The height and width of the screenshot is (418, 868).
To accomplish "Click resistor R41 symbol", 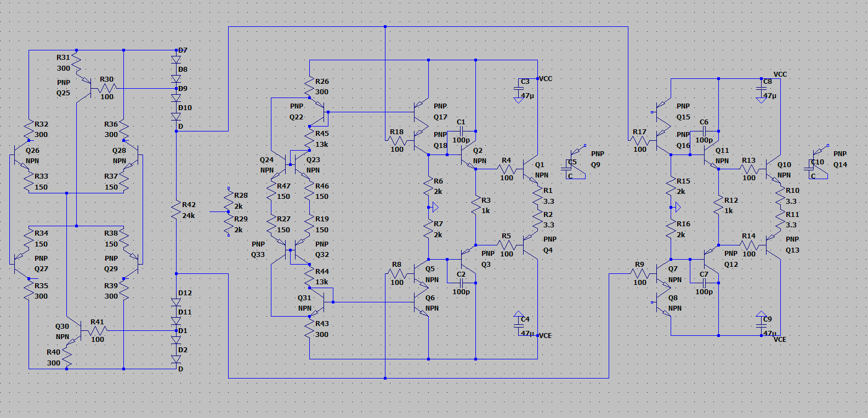I will pos(97,330).
